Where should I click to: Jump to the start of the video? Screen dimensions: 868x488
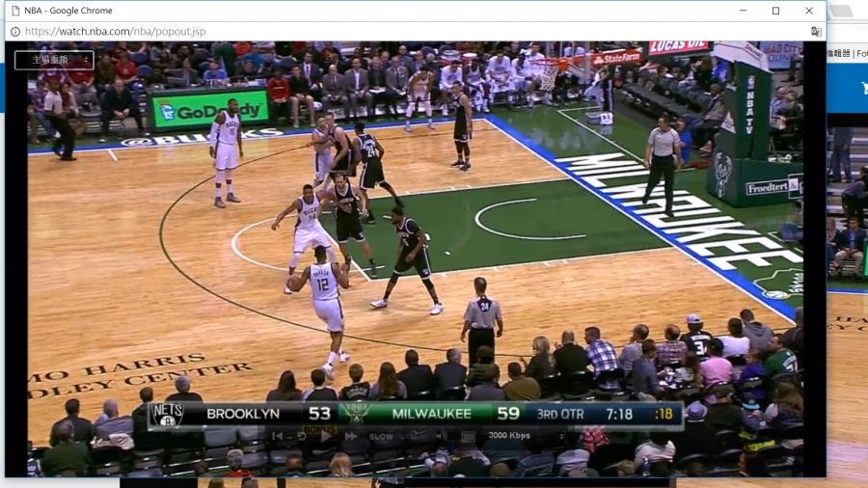(x=278, y=437)
